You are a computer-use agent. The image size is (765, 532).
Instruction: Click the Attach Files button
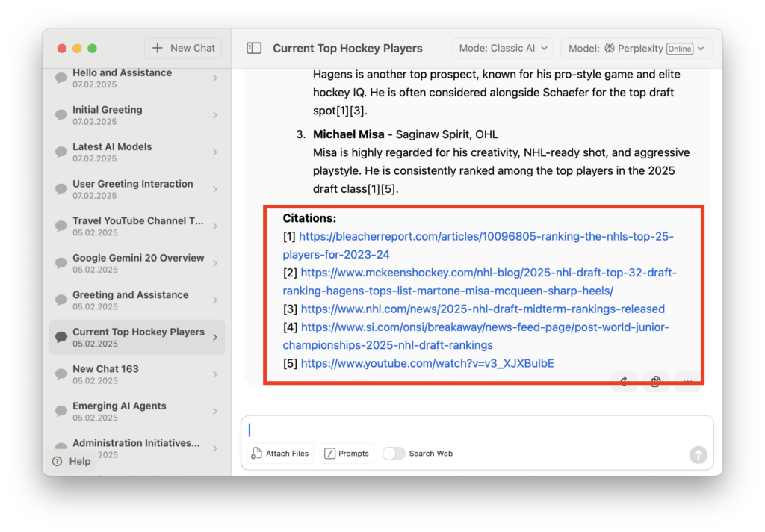point(280,454)
